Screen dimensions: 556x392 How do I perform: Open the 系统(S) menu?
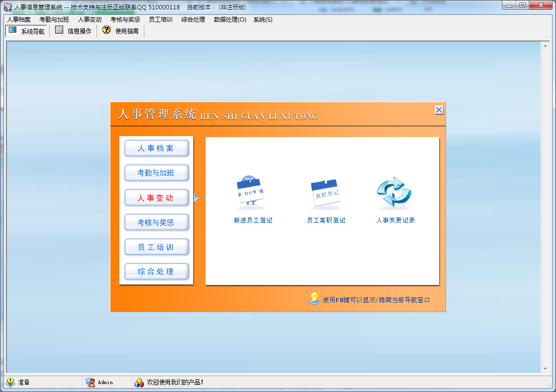pyautogui.click(x=263, y=20)
